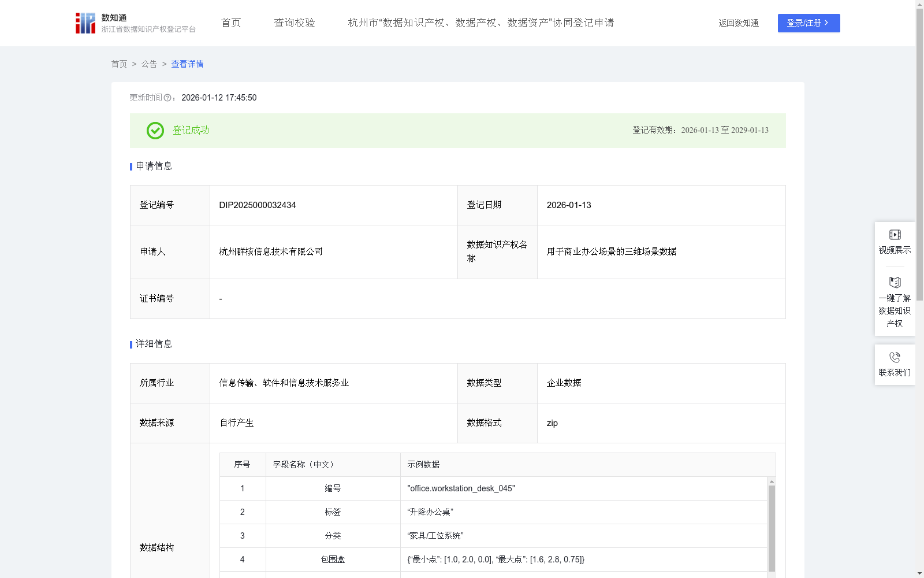Click the page vertical scrollbar

[919, 154]
